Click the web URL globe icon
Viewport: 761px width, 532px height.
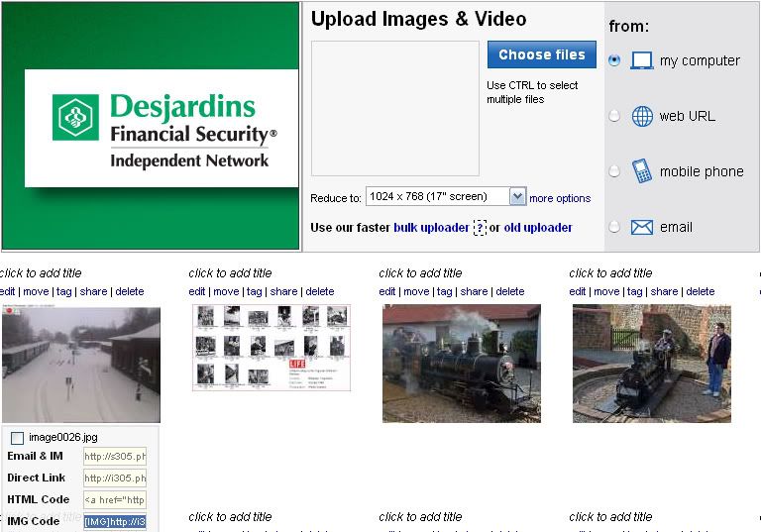(x=642, y=116)
